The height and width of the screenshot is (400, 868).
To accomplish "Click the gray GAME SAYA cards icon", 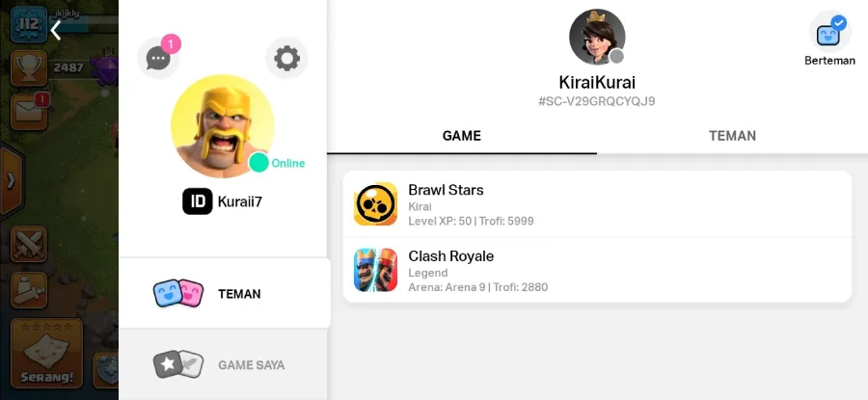I will pyautogui.click(x=178, y=364).
